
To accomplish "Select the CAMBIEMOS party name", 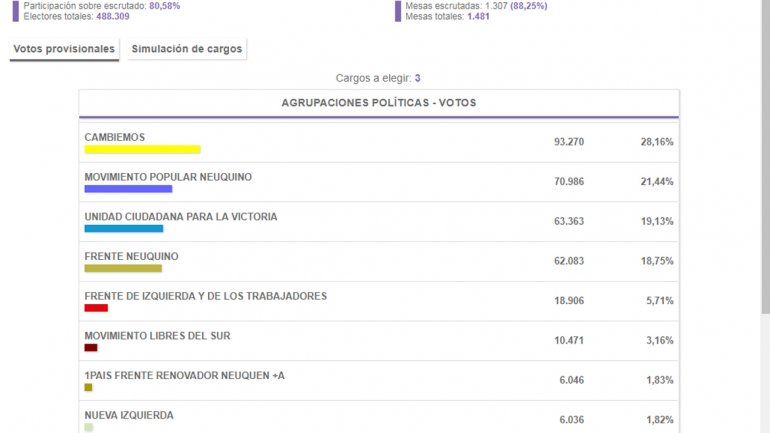I will tap(115, 137).
